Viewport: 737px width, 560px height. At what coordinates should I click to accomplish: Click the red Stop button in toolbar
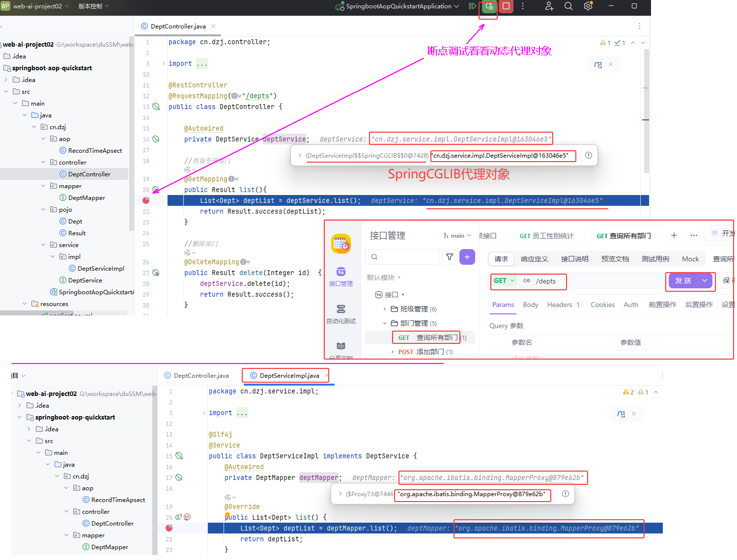506,6
